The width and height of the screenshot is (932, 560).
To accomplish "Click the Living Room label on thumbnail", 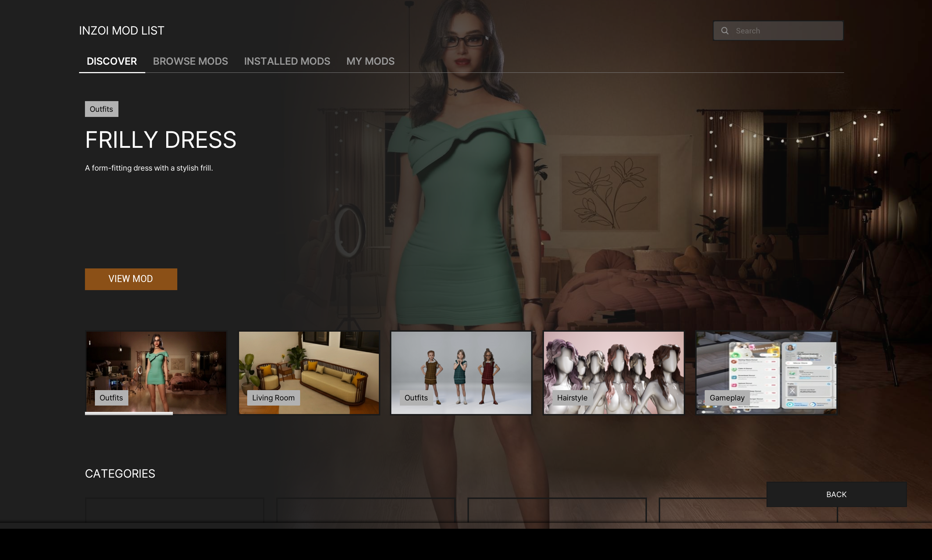I will pos(273,398).
